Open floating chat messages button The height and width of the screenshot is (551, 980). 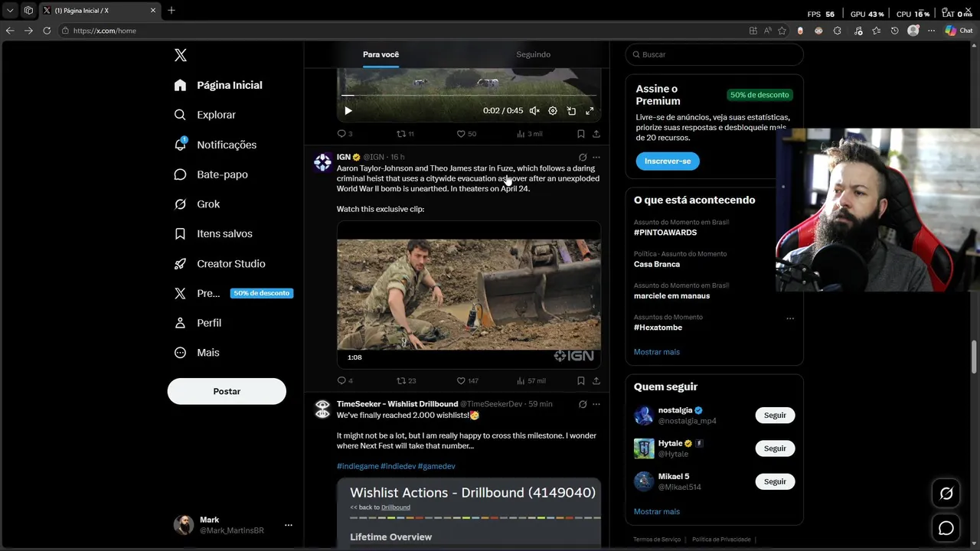coord(946,528)
